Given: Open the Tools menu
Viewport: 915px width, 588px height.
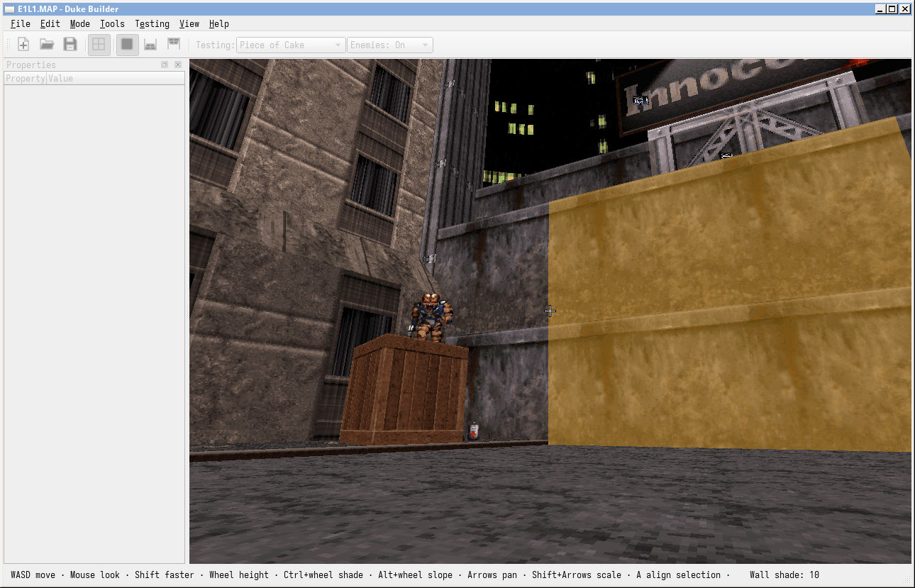Looking at the screenshot, I should (112, 23).
